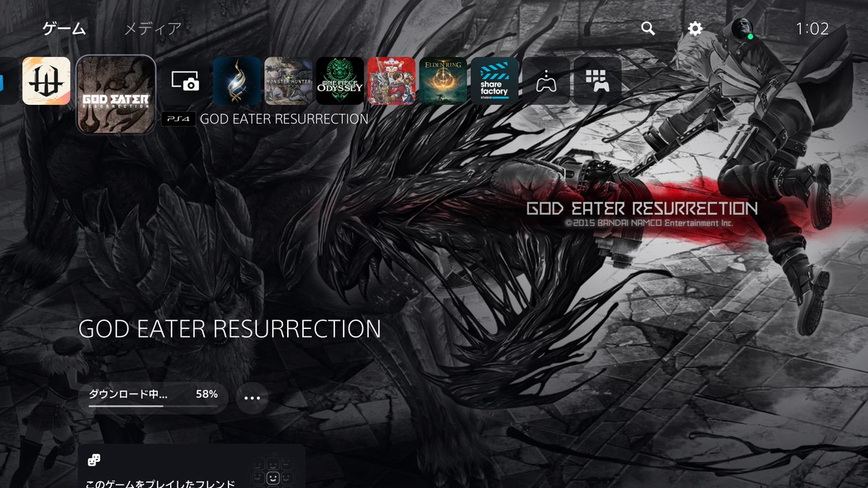The height and width of the screenshot is (488, 868).
Task: Switch to the ゲーム tab
Action: (x=64, y=29)
